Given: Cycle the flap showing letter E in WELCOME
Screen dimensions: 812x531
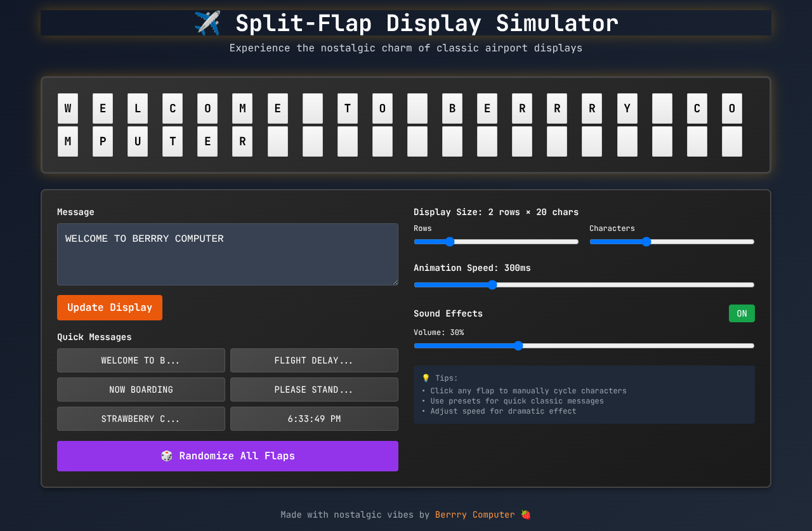Looking at the screenshot, I should pyautogui.click(x=102, y=108).
